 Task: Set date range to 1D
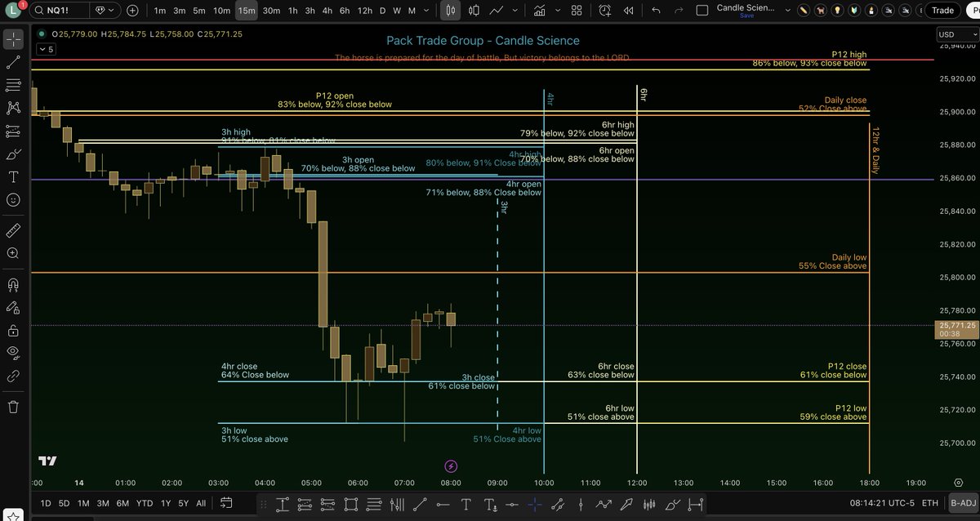click(46, 503)
